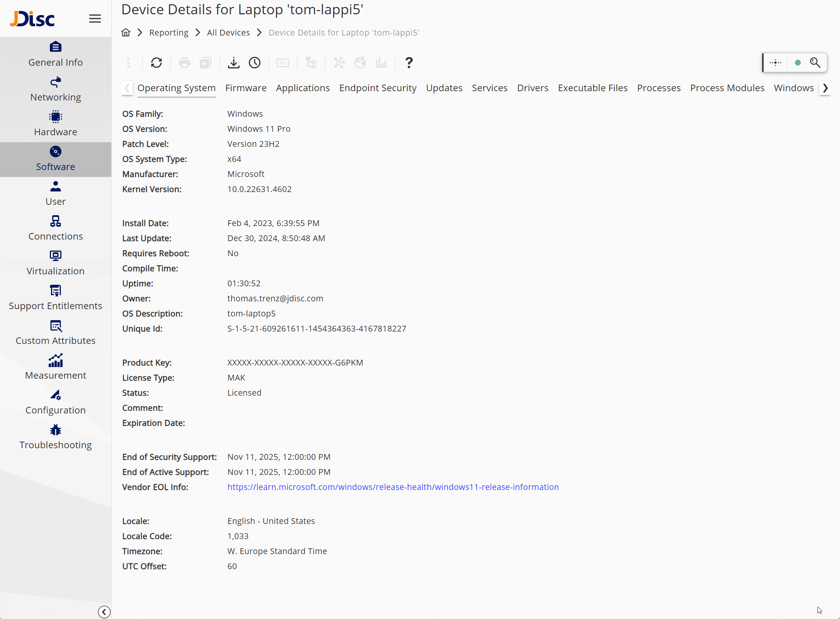Switch to the Executable Files tab
The width and height of the screenshot is (840, 619).
tap(592, 88)
